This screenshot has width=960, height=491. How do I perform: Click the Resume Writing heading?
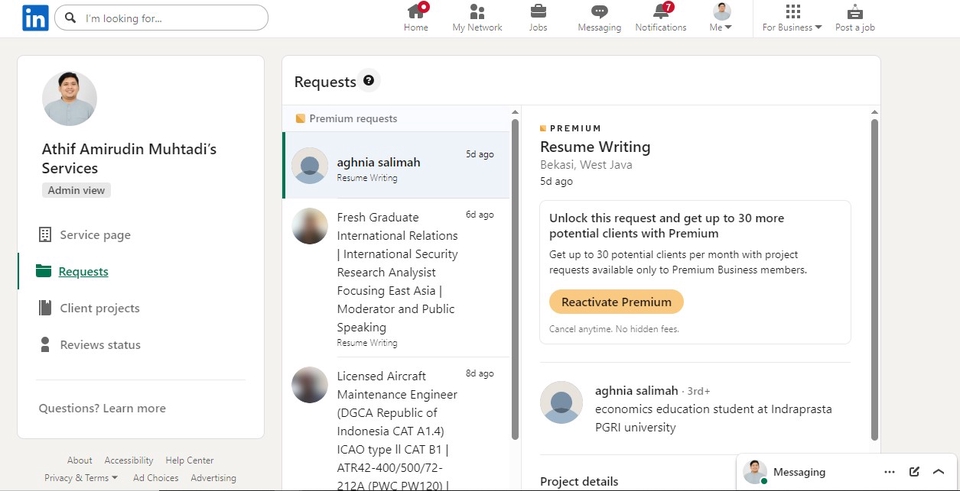pos(595,147)
